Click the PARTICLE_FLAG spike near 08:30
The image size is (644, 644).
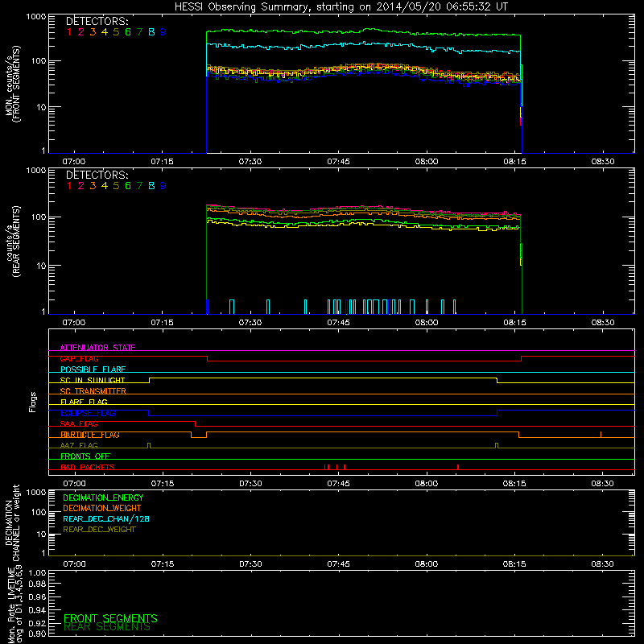[x=601, y=434]
